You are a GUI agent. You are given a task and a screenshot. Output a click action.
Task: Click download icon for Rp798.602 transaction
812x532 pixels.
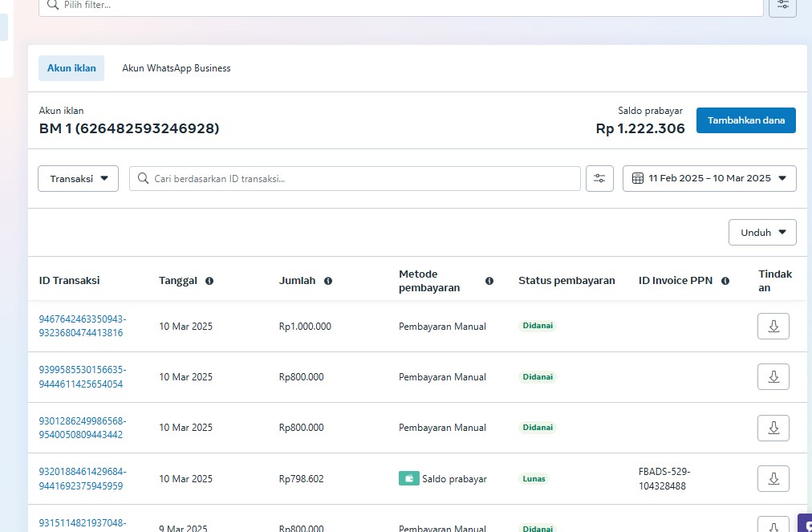pyautogui.click(x=773, y=479)
